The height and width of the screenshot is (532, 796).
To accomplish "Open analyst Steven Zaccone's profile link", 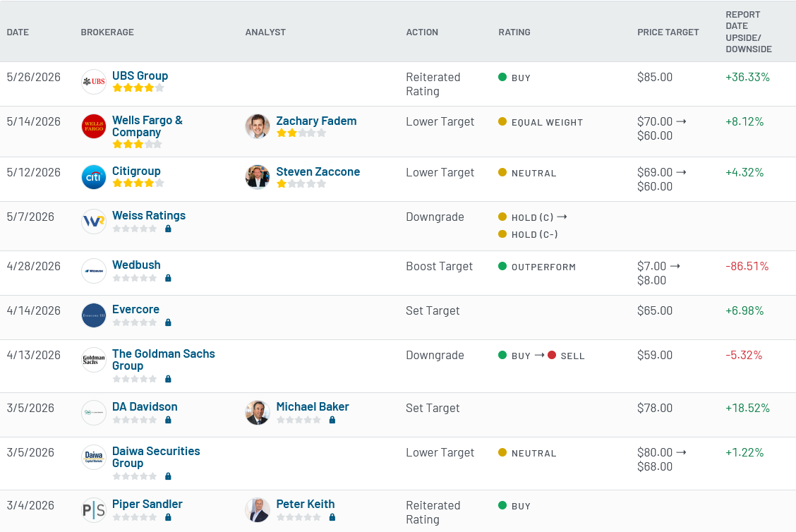I will 318,171.
